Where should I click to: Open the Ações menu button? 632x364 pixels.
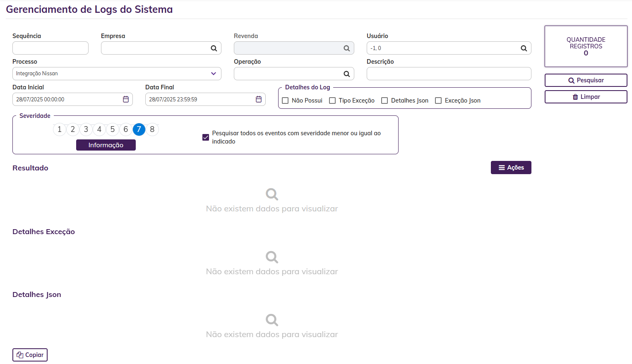[x=511, y=168]
